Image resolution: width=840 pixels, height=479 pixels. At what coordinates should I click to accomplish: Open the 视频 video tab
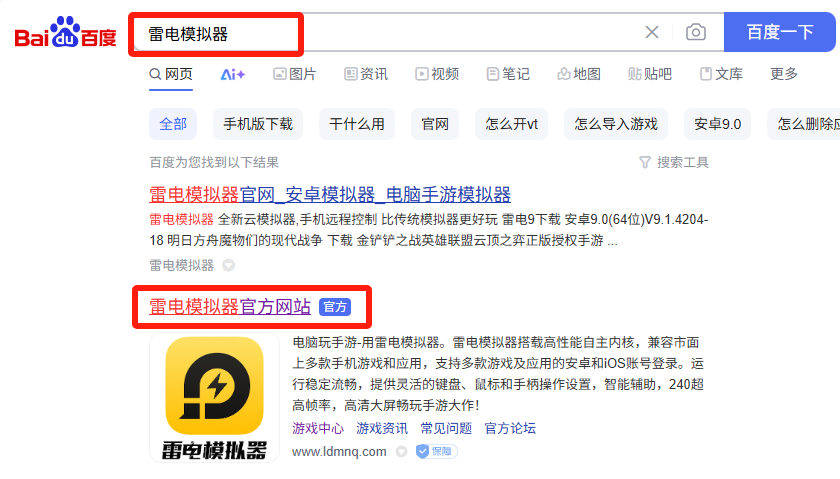(x=437, y=74)
